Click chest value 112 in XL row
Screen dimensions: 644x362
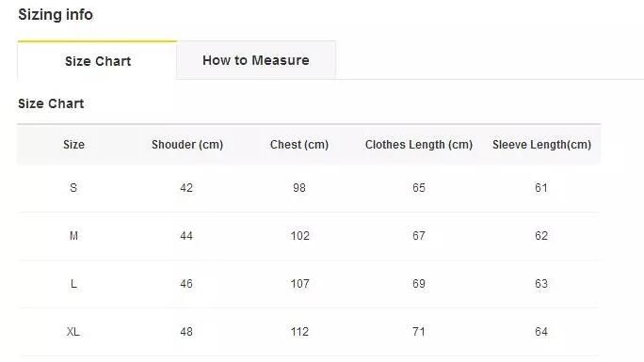(299, 332)
